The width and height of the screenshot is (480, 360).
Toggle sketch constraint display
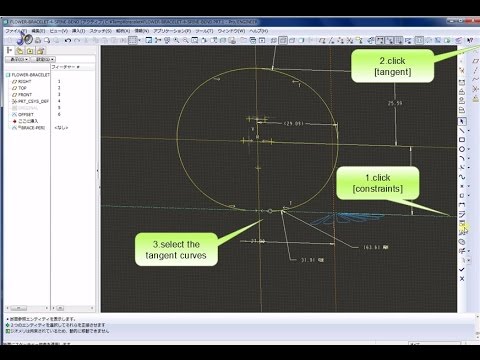coord(389,41)
